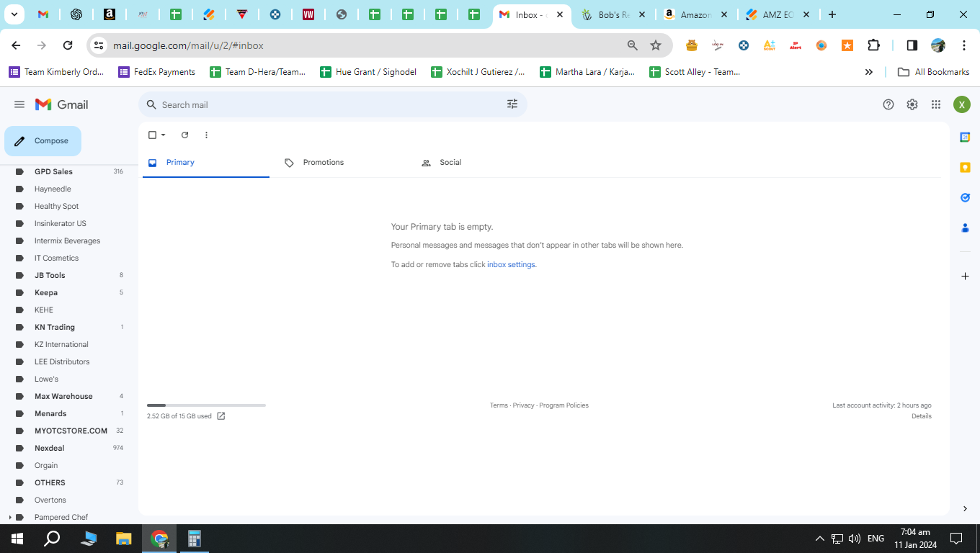
Task: Reload the page
Action: 68,45
